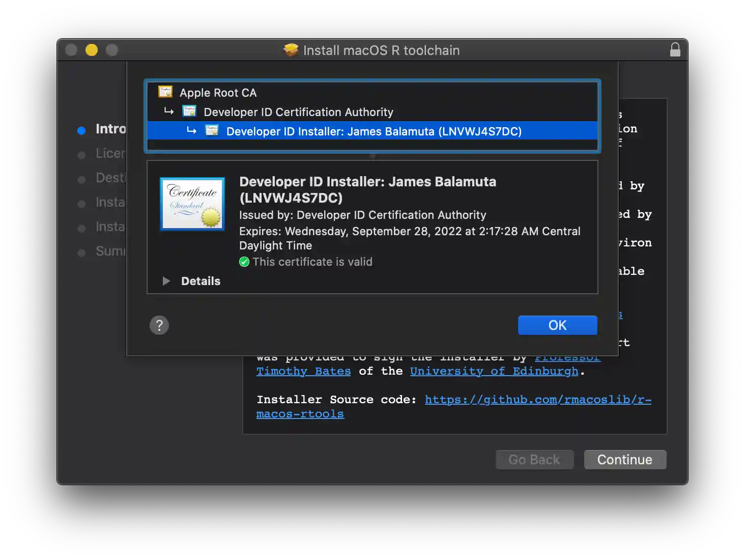Click the Certificate Standard preview image
The image size is (745, 560).
click(192, 204)
